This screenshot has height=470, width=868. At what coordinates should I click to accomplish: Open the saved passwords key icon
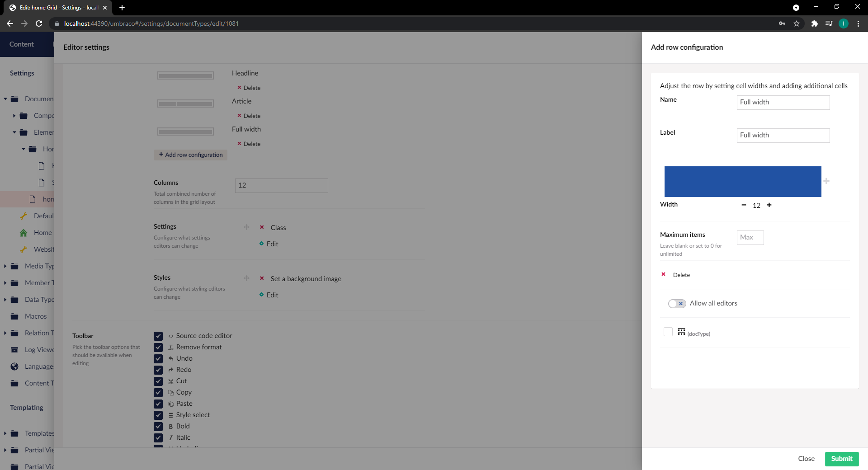(782, 23)
